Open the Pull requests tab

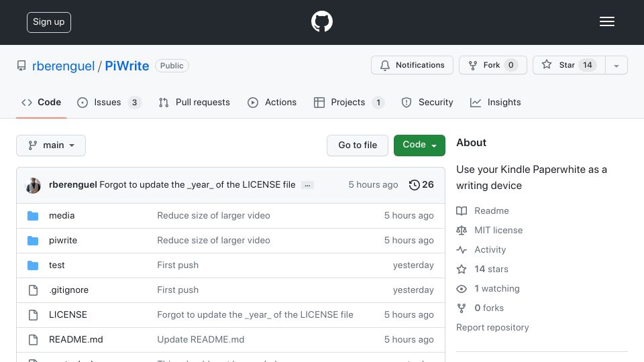(x=195, y=102)
